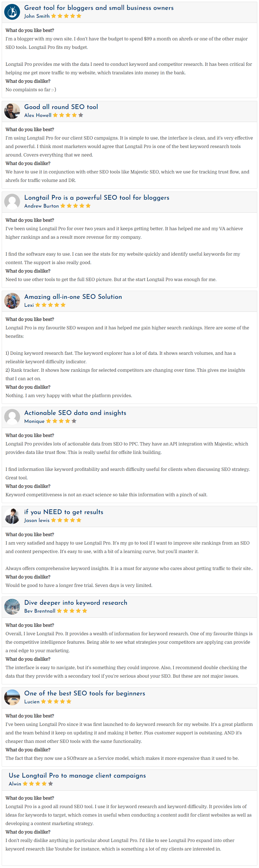Image resolution: width=259 pixels, height=868 pixels.
Task: Click the star rating under John Smith's review
Action: pos(66,16)
